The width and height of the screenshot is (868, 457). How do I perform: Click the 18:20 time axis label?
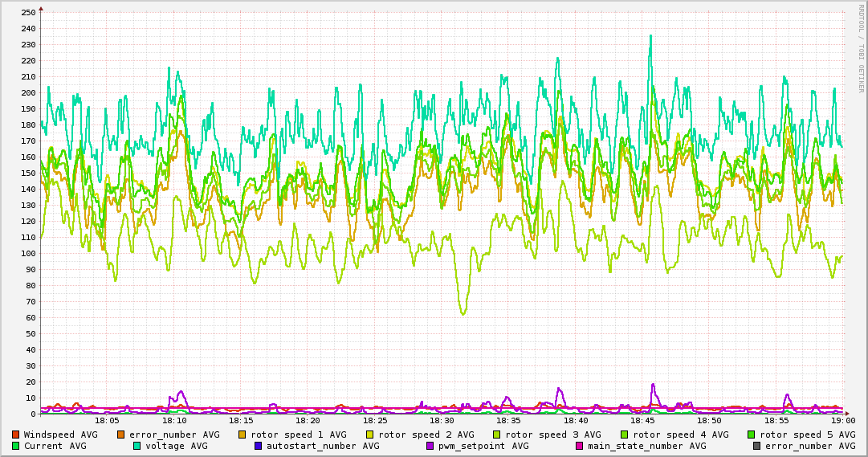tap(308, 422)
